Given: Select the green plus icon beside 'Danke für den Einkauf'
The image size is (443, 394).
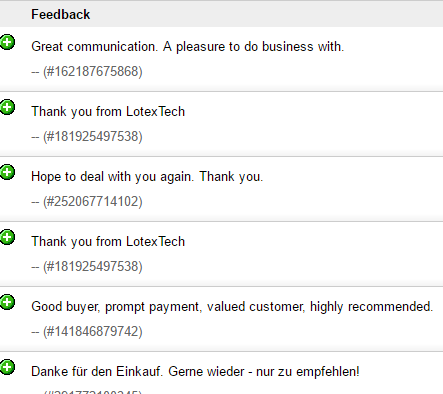Looking at the screenshot, I should click(7, 367).
